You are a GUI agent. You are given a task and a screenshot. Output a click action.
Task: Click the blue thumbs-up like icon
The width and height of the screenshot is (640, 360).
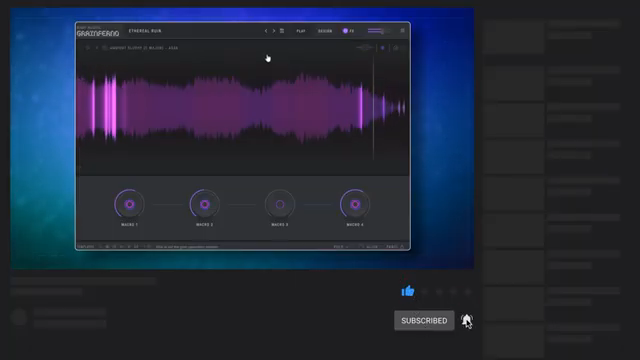pyautogui.click(x=408, y=291)
